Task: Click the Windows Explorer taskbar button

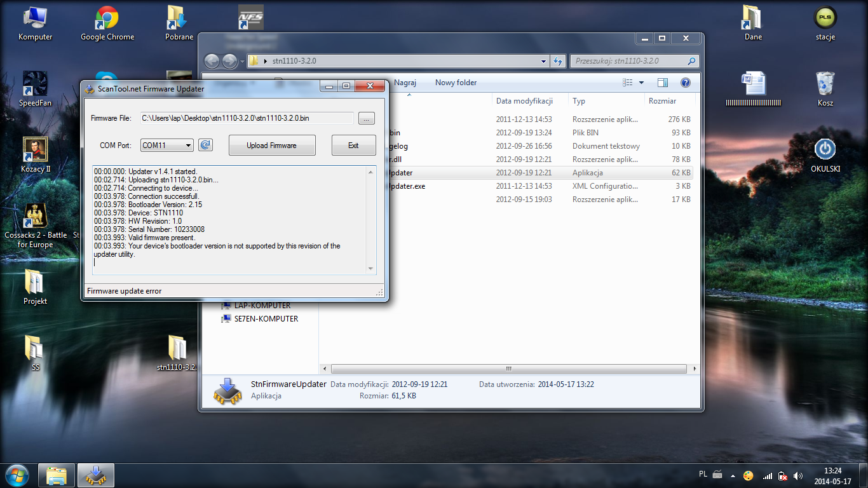Action: pos(57,475)
